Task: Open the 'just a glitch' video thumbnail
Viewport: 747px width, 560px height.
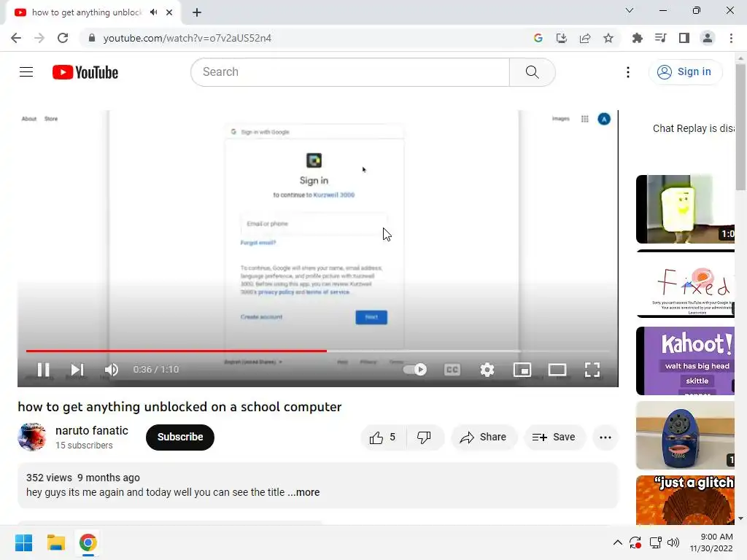Action: coord(685,500)
